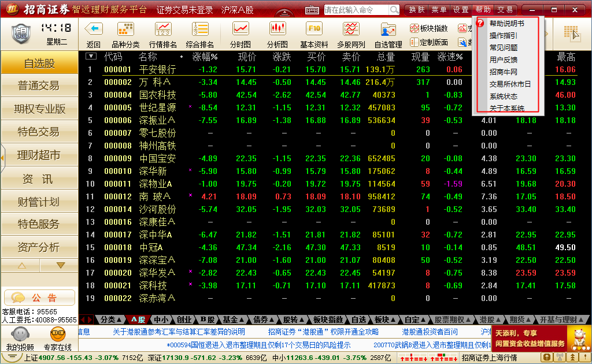Click the 普通交易 sidebar button
The height and width of the screenshot is (364, 592).
39,86
